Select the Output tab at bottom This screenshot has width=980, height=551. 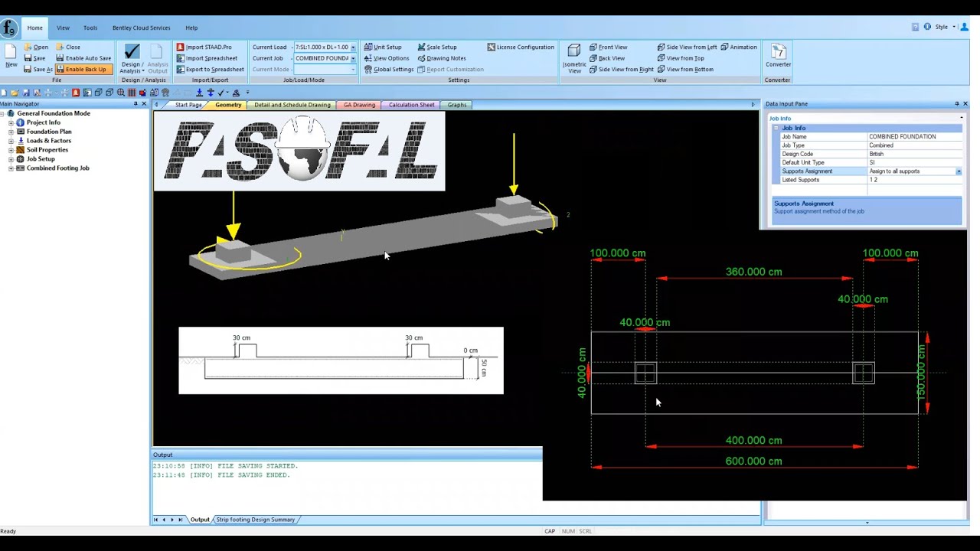[x=200, y=520]
